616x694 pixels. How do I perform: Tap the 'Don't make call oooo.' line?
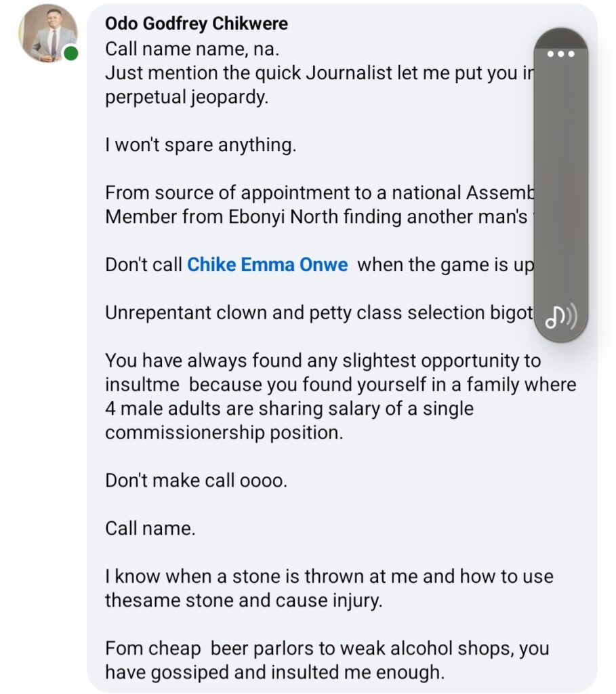pos(196,481)
